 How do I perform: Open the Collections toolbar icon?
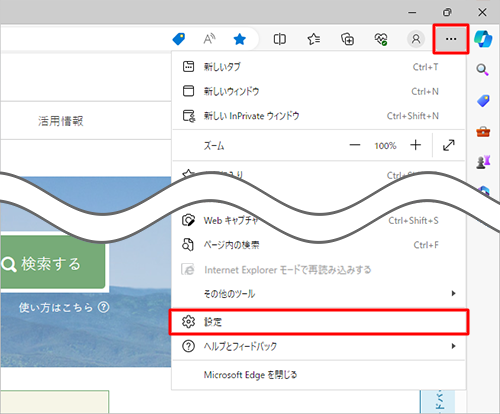(x=347, y=39)
